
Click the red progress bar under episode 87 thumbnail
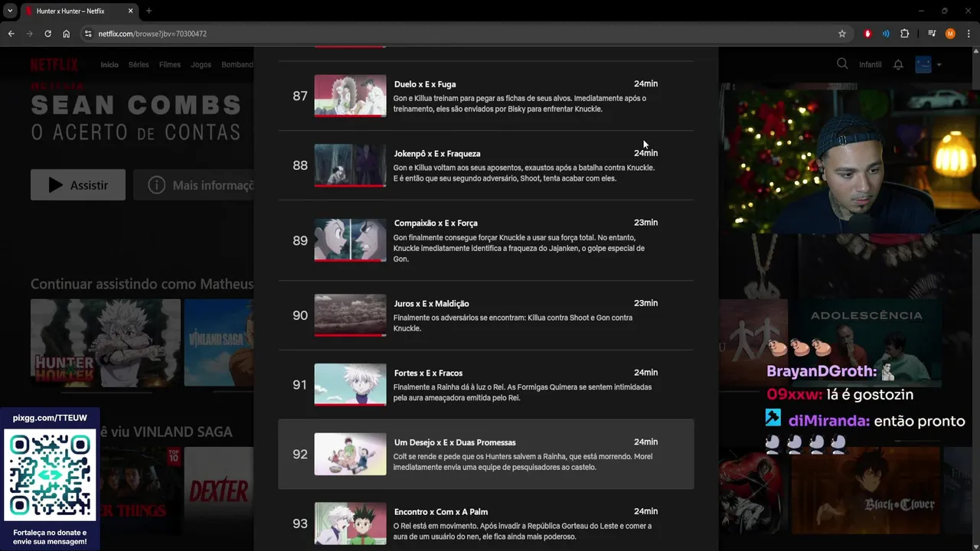pos(350,116)
